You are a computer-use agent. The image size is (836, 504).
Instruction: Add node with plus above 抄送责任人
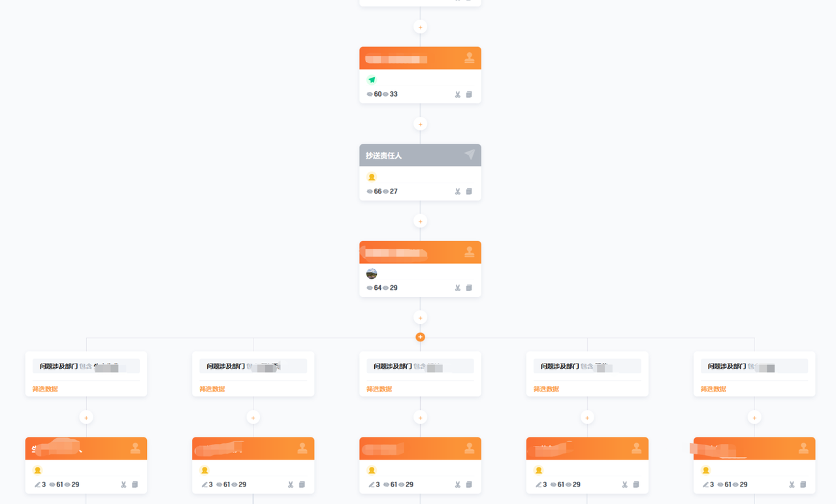(x=420, y=124)
